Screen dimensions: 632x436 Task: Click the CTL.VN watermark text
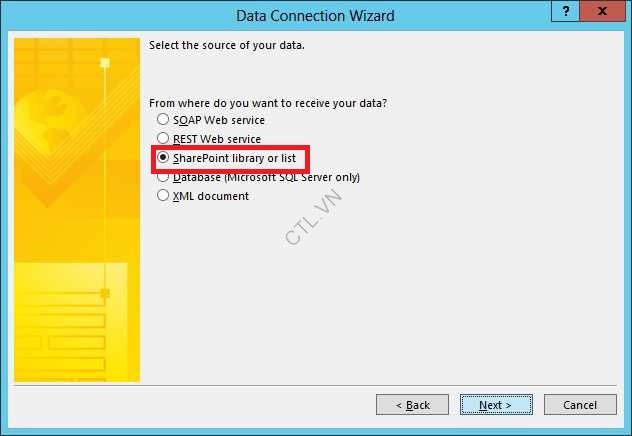(x=314, y=217)
